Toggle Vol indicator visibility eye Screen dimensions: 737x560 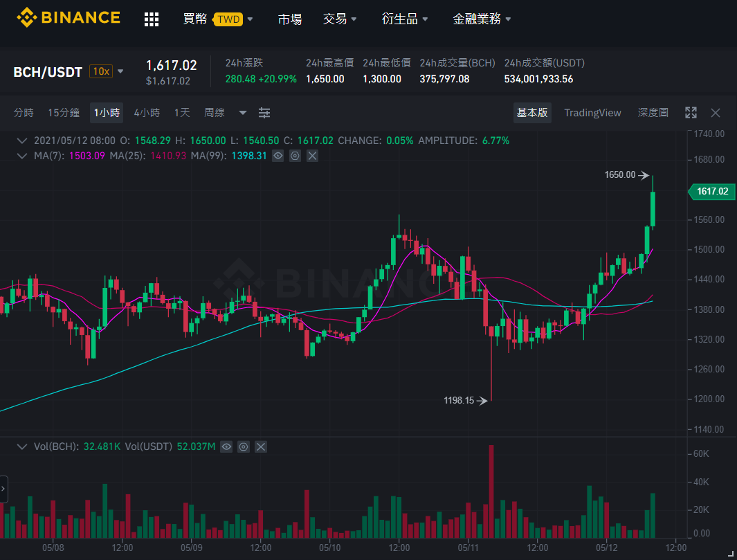pyautogui.click(x=226, y=446)
